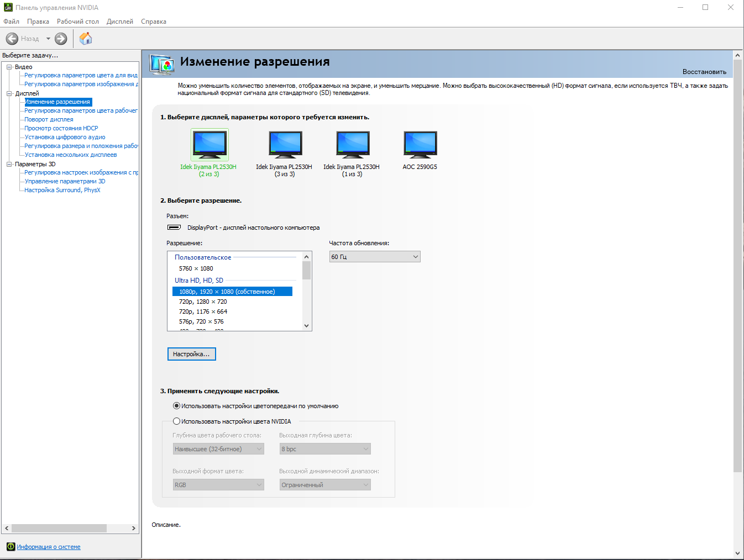Open Регулировка параметров изображения in Видео

click(81, 84)
